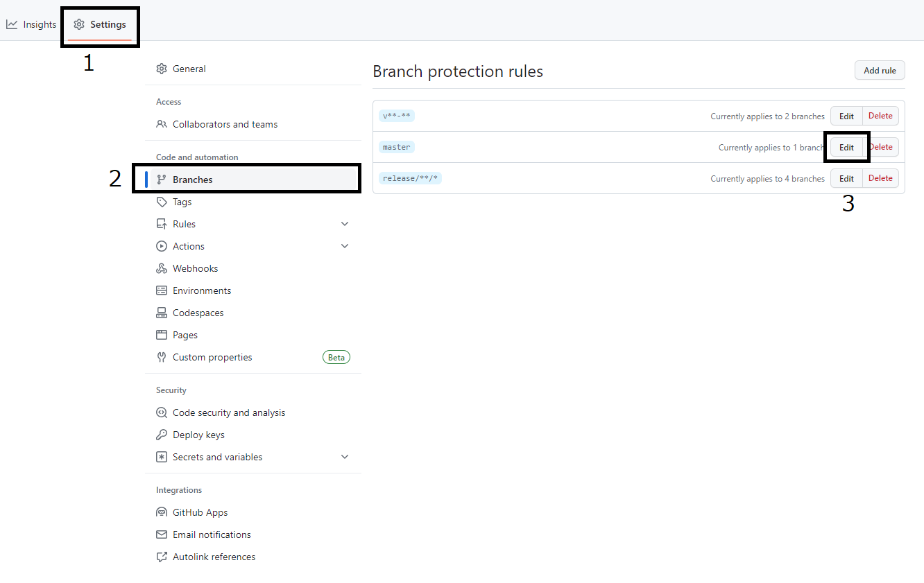
Task: Click the insights graph icon in the top bar
Action: click(x=12, y=24)
